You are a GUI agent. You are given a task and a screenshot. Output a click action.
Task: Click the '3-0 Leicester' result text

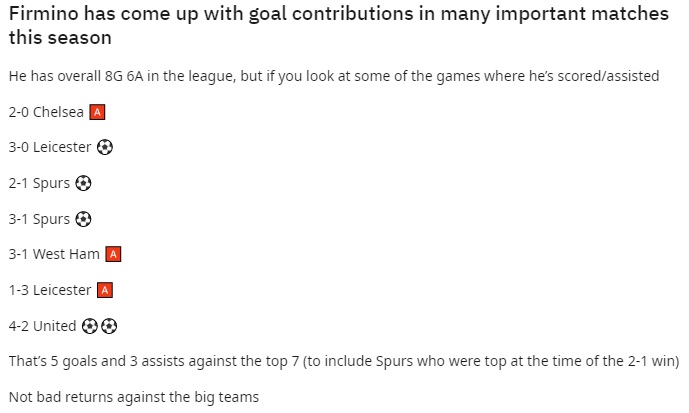click(50, 147)
